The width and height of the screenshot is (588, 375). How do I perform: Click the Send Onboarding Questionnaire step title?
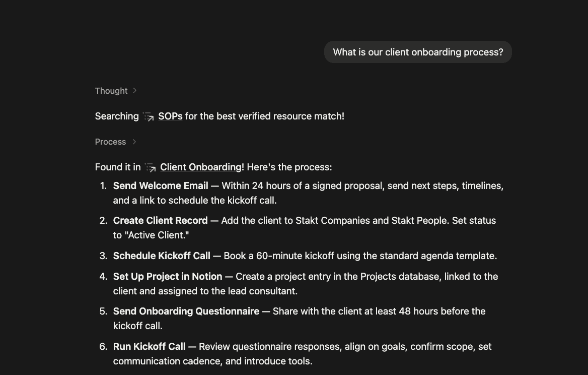point(186,311)
